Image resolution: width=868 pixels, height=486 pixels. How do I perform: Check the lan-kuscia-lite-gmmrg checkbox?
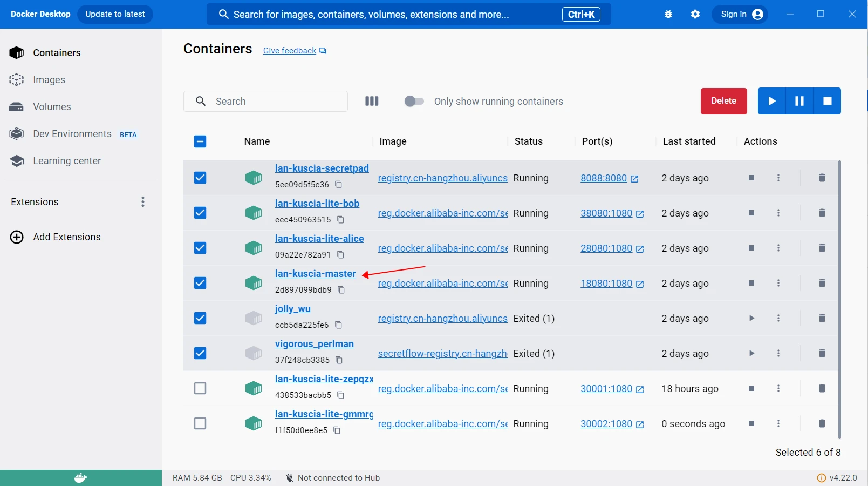coord(200,423)
